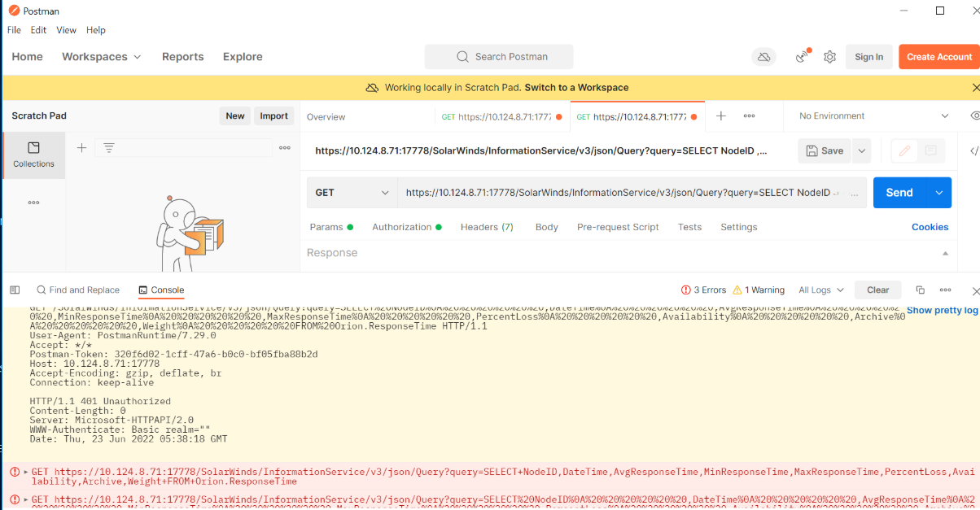Image resolution: width=980 pixels, height=510 pixels.
Task: Click the edit pencil icon
Action: (903, 150)
